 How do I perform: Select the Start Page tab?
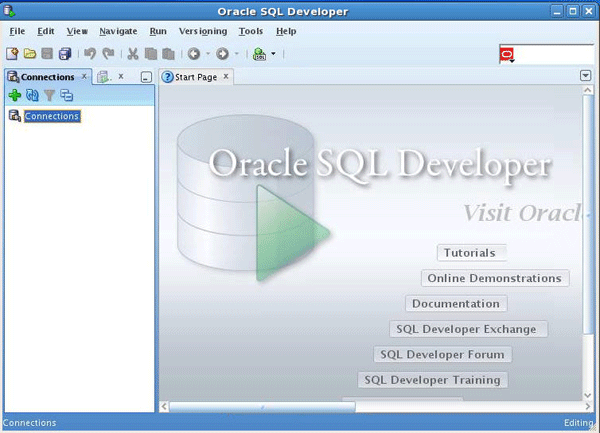(x=196, y=77)
